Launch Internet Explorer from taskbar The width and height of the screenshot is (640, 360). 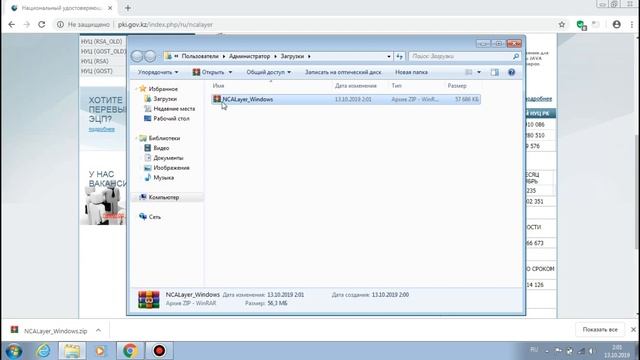click(x=43, y=351)
